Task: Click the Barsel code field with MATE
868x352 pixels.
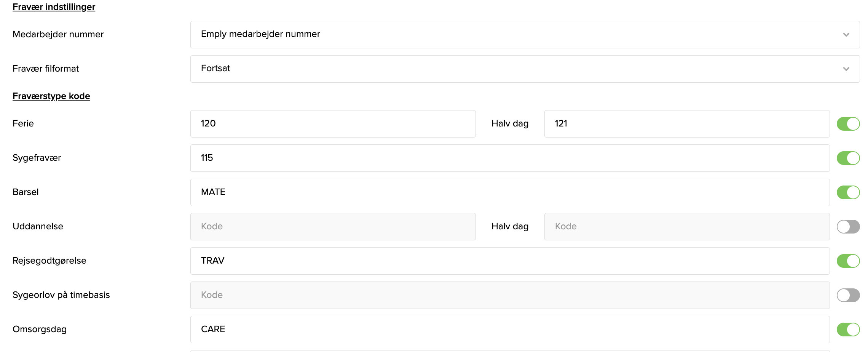Action: [x=510, y=192]
